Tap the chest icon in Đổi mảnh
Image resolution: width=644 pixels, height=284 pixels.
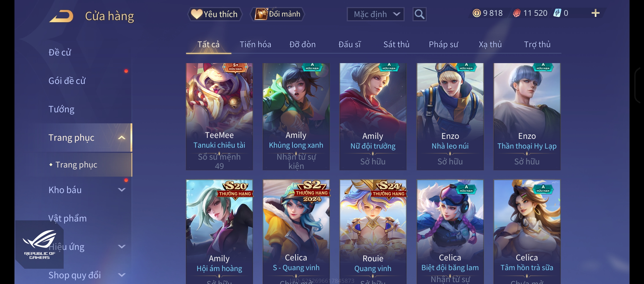(261, 14)
